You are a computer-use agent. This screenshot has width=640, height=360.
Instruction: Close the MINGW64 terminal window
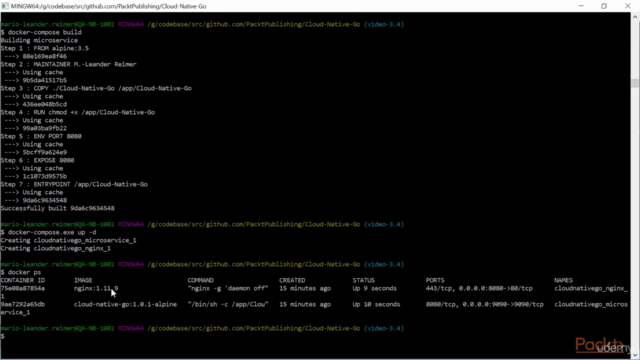(628, 6)
